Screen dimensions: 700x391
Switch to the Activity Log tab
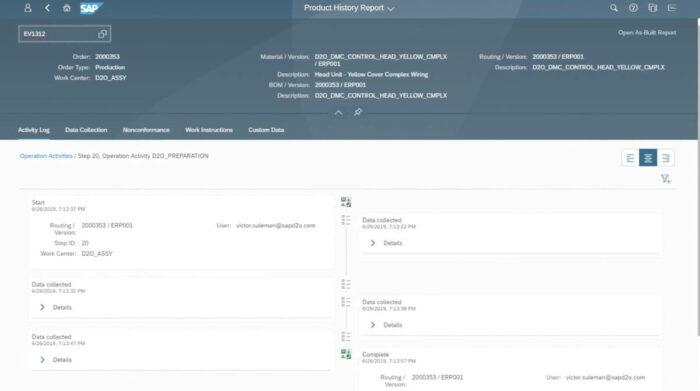[x=34, y=130]
